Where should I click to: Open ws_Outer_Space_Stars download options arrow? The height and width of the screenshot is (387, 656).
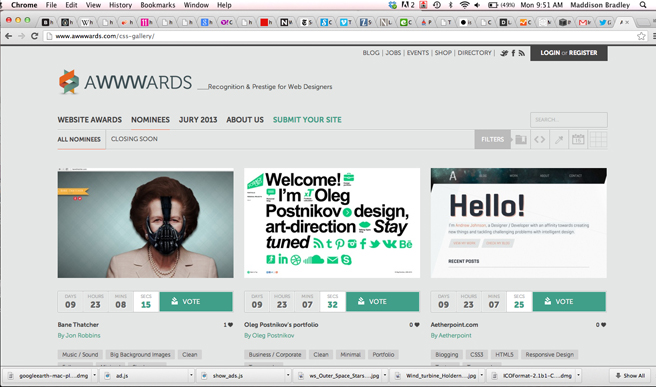tap(385, 375)
